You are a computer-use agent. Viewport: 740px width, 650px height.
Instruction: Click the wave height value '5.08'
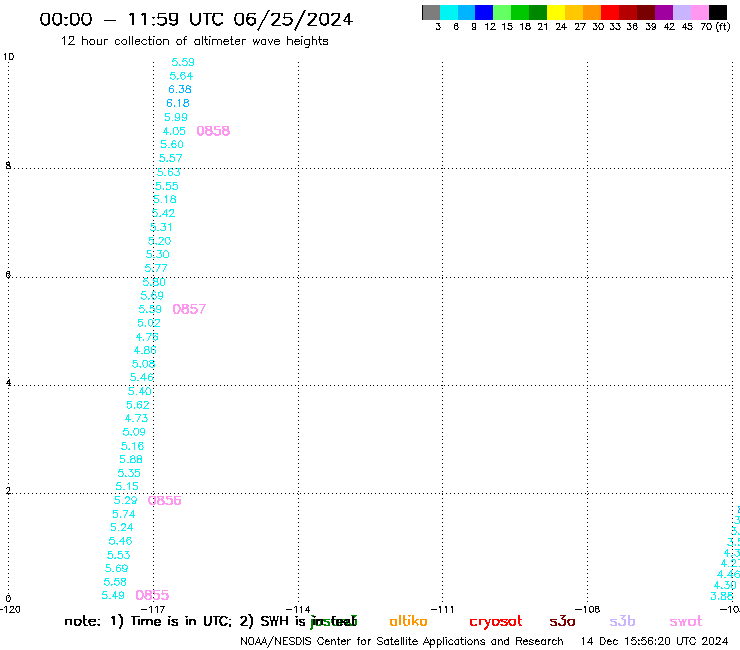tap(143, 364)
